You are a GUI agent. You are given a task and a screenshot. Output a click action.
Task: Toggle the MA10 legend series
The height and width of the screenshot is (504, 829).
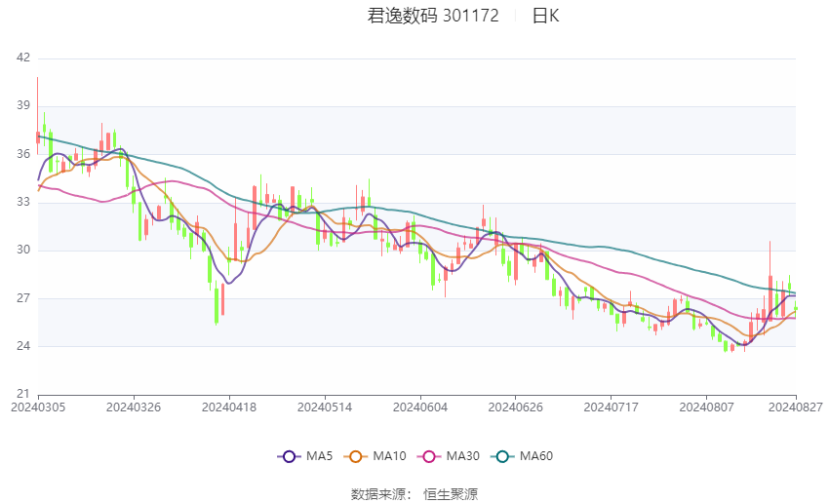[375, 456]
